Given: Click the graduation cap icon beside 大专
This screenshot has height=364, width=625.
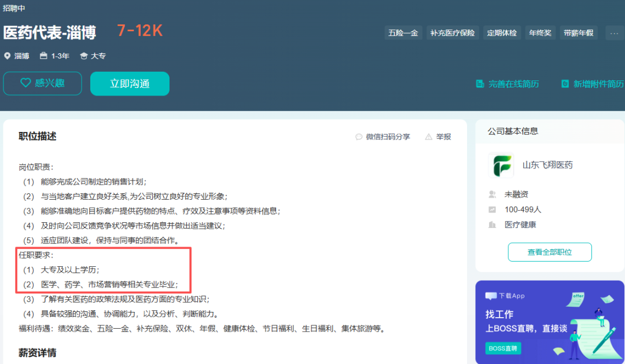Looking at the screenshot, I should pyautogui.click(x=84, y=56).
